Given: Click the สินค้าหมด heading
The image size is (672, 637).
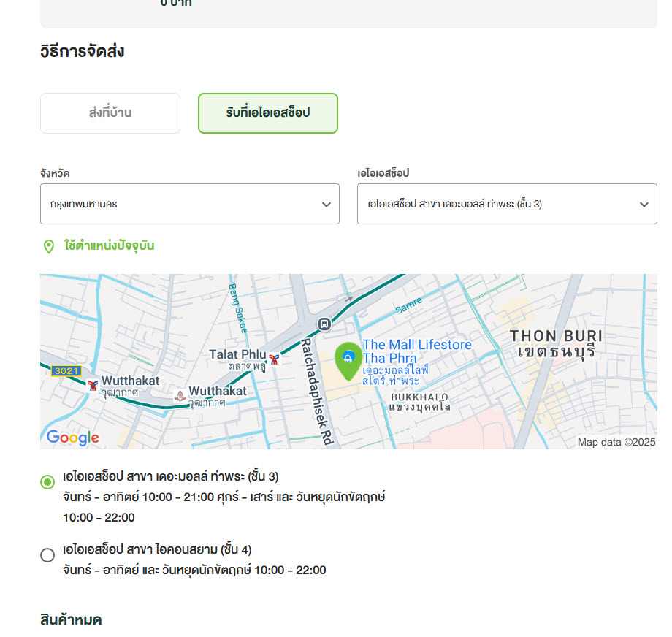Looking at the screenshot, I should (71, 620).
